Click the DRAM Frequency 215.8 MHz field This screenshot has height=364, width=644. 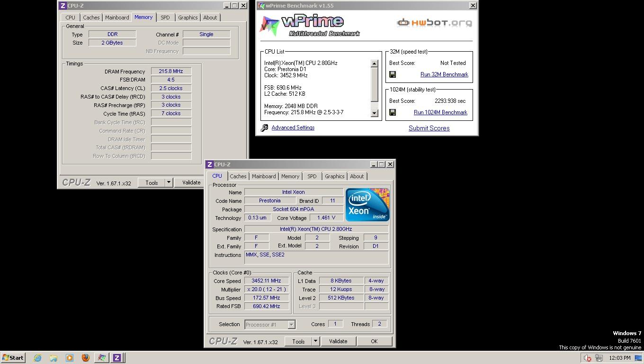click(171, 71)
